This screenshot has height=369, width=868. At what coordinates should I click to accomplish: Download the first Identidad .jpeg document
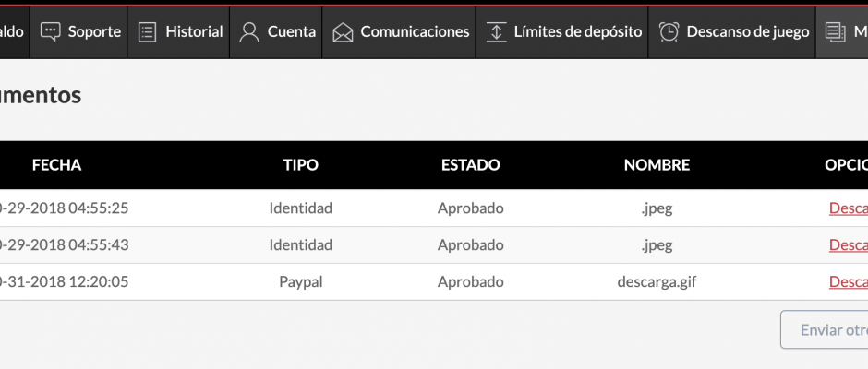pos(848,208)
